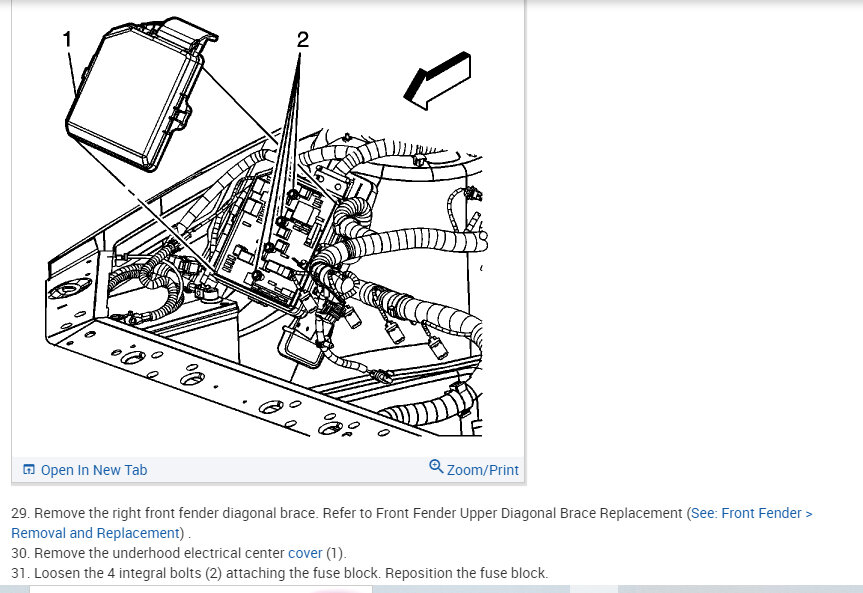Click the Open In New Tab link

point(94,470)
